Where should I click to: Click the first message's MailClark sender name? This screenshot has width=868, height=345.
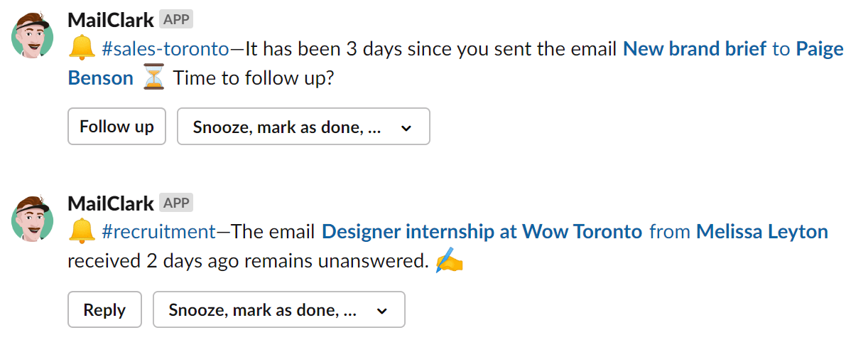tap(111, 20)
